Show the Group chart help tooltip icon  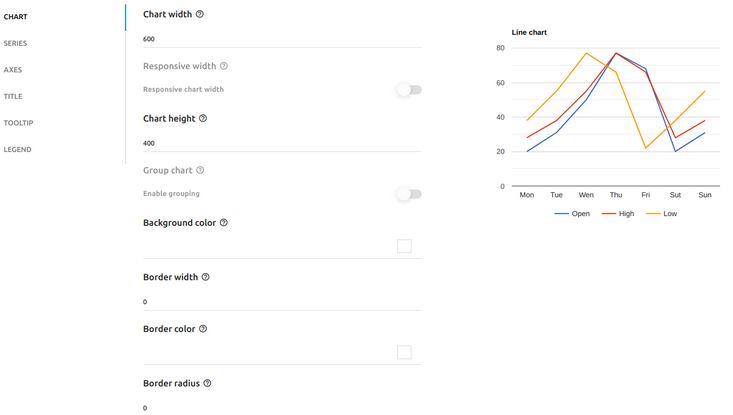200,170
